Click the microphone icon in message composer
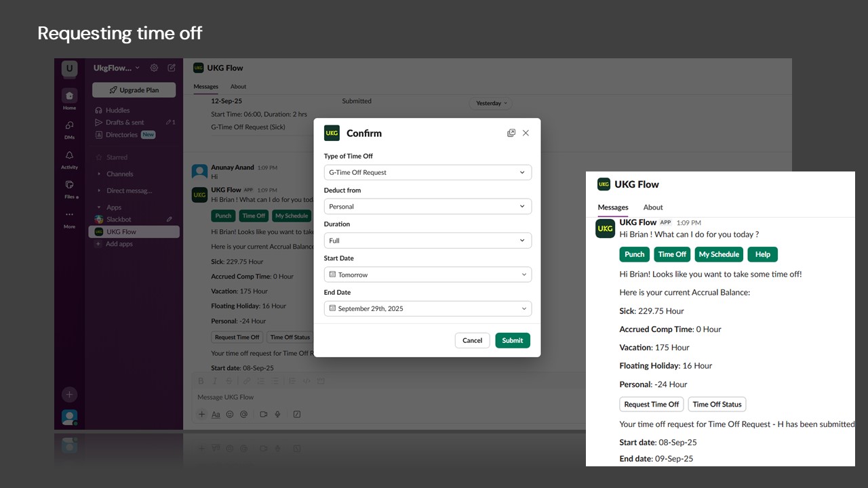The image size is (868, 488). click(277, 414)
